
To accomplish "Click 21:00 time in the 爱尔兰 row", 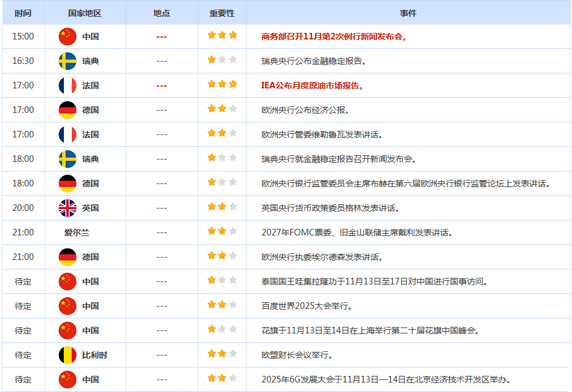I will tap(23, 232).
